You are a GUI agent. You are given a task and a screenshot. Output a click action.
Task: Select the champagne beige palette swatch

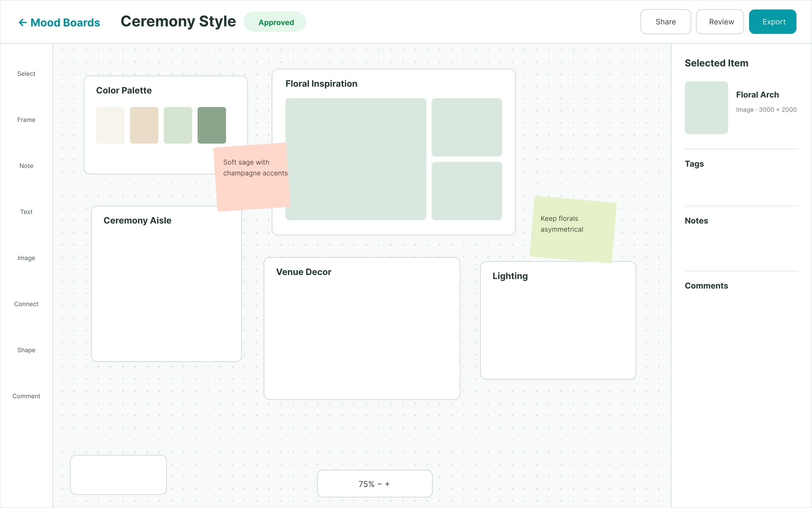coord(144,125)
